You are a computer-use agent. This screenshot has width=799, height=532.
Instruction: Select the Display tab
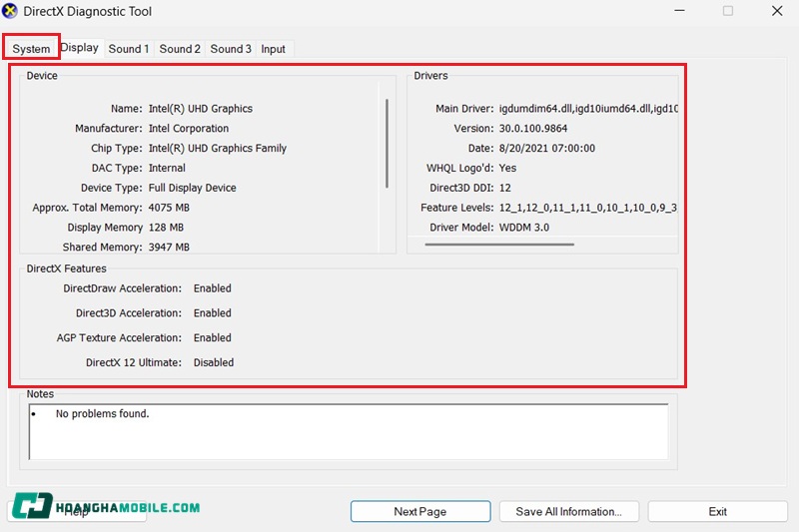80,48
